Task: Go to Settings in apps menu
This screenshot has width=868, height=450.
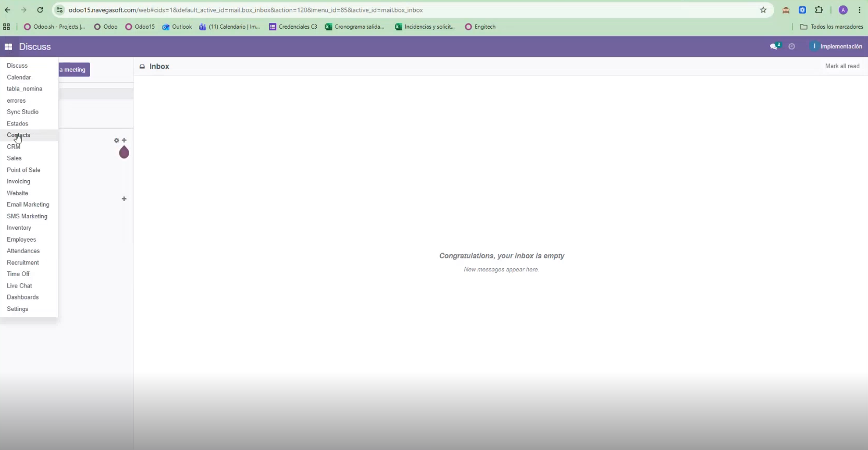Action: point(17,309)
